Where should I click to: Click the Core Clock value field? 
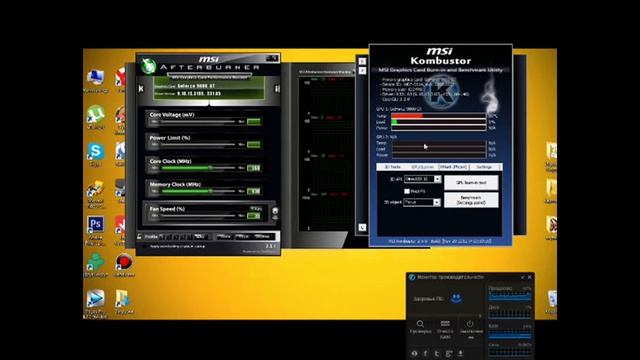coord(254,168)
